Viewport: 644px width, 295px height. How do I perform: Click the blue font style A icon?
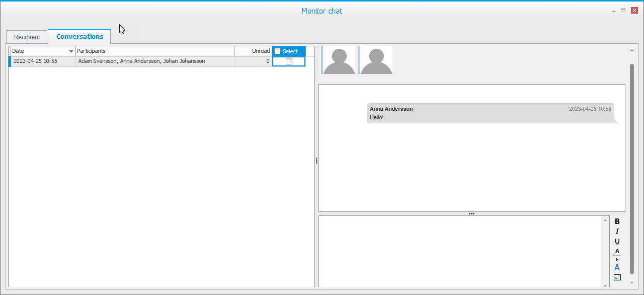click(617, 267)
